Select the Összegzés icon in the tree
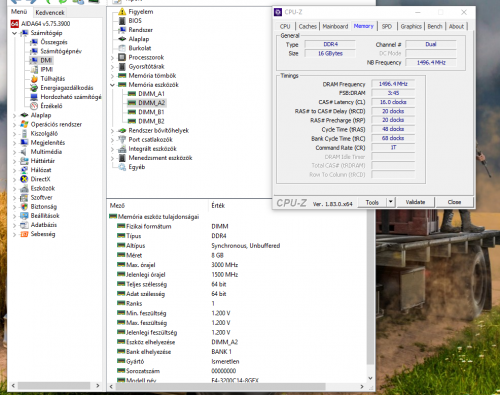Screen dimensions: 500x395 (x=34, y=42)
